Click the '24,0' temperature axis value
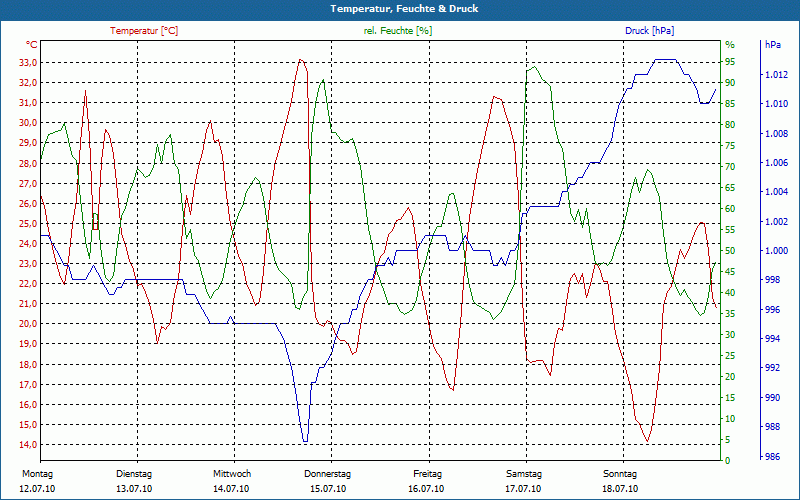The image size is (800, 500). point(27,243)
